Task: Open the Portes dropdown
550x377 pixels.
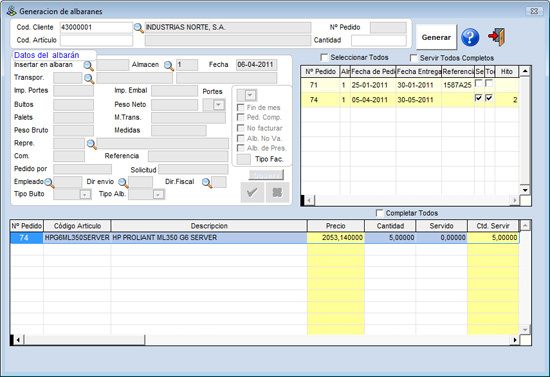Action: click(219, 105)
